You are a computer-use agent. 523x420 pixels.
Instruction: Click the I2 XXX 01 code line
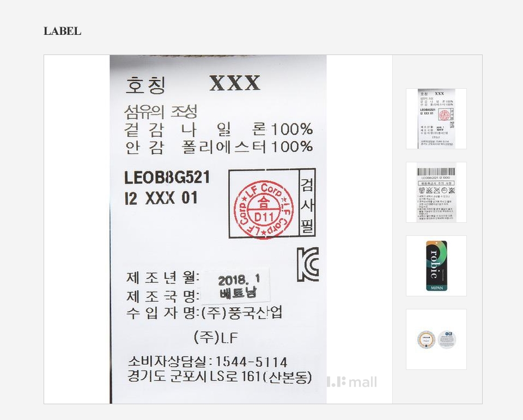coord(161,198)
